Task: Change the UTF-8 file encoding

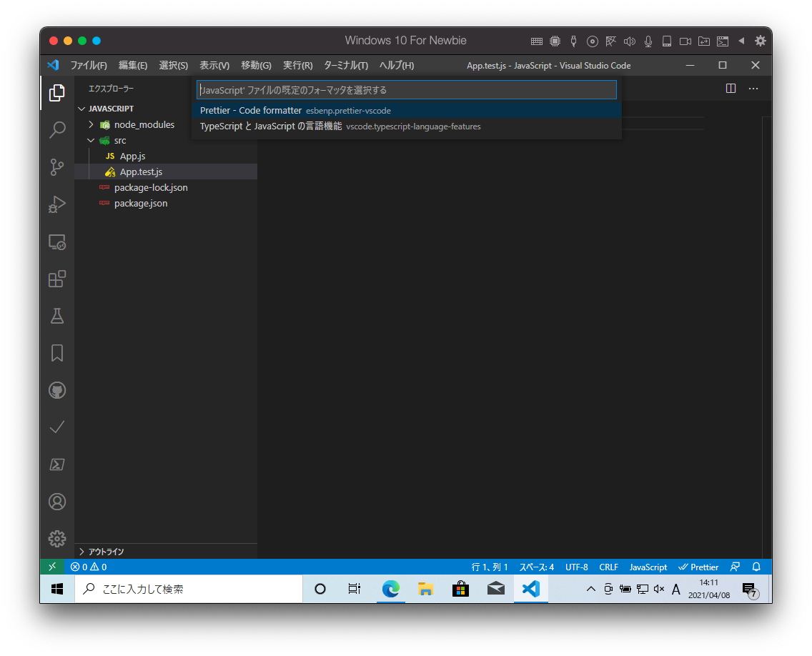Action: pos(576,567)
